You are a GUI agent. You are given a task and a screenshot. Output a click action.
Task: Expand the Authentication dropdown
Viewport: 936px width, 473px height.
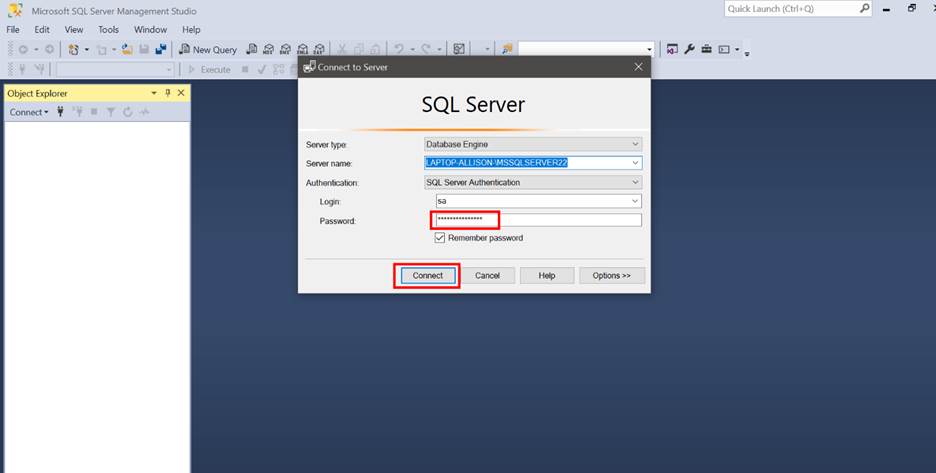(x=635, y=182)
